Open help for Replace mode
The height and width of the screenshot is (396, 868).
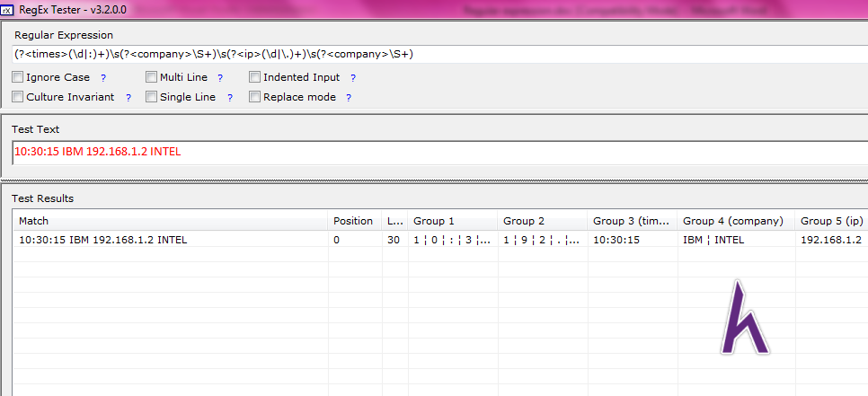click(349, 98)
